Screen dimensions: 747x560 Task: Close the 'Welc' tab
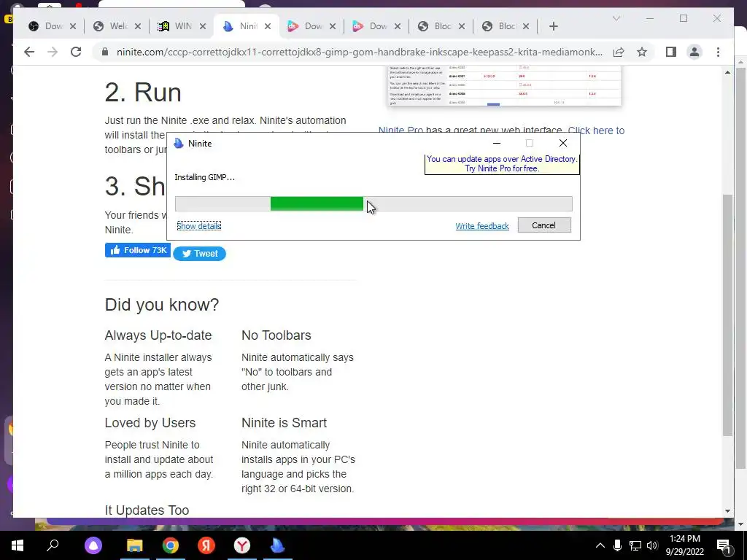coord(138,26)
